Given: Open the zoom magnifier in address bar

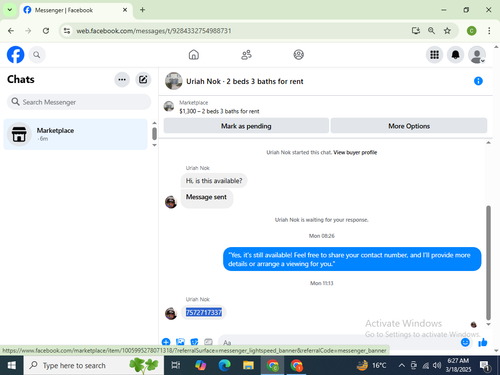Looking at the screenshot, I should point(431,31).
